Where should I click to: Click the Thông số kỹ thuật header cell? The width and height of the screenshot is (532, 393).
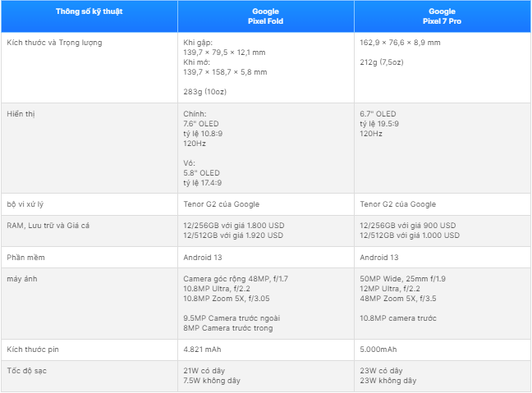click(89, 16)
